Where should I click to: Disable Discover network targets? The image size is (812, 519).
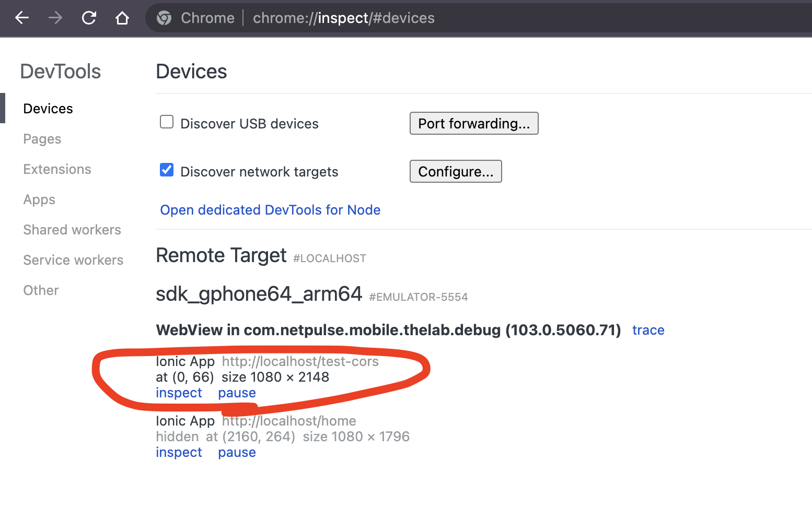click(166, 170)
